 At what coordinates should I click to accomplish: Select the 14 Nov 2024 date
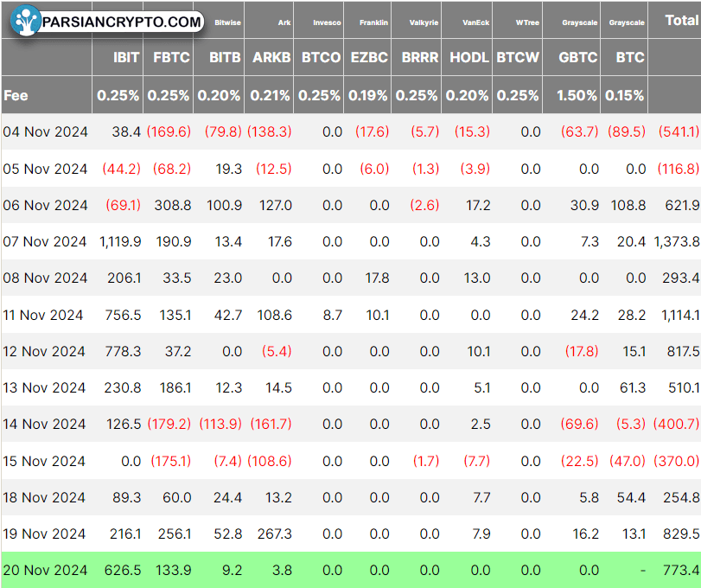[x=44, y=424]
